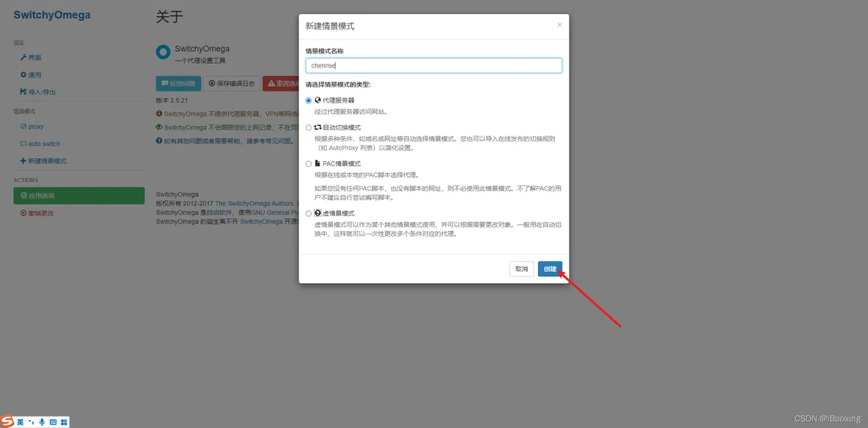
Task: Click the 创建 button in the dialog
Action: coord(550,268)
